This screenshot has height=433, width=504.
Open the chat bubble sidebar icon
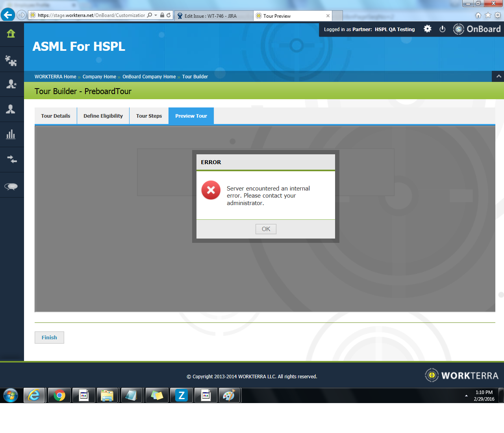pyautogui.click(x=11, y=187)
